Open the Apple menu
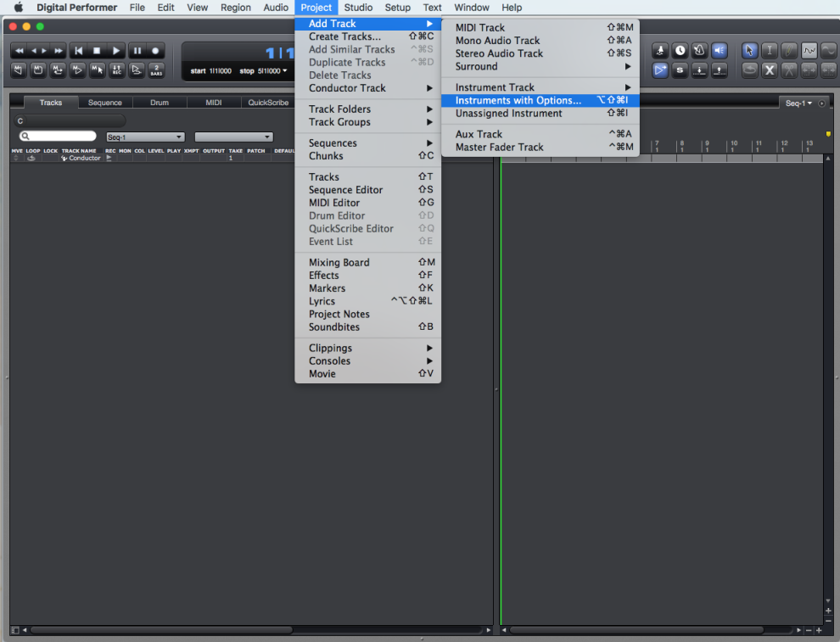Screen dimensions: 840x642 pyautogui.click(x=18, y=8)
